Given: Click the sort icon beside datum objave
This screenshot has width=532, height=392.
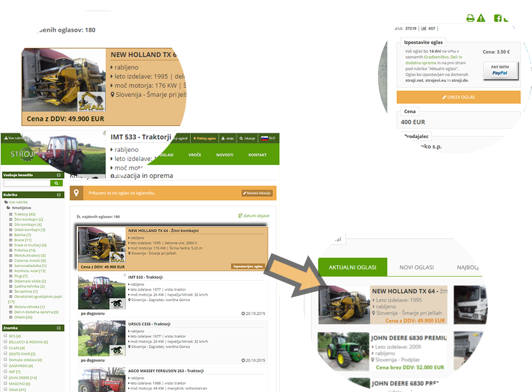Looking at the screenshot, I should tap(240, 216).
